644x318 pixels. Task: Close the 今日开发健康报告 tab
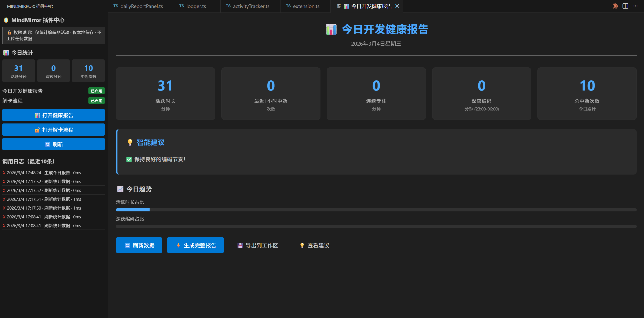pos(397,6)
